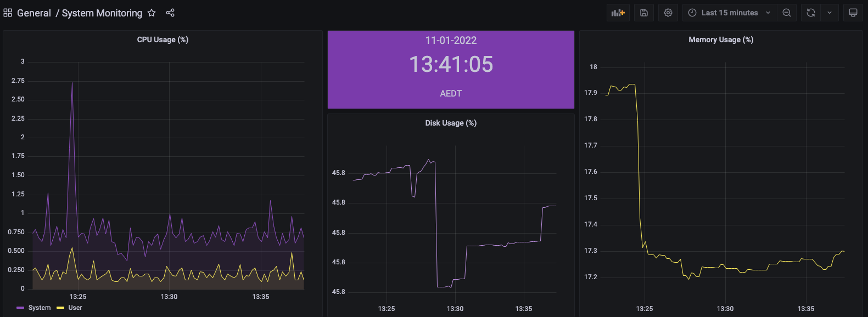868x317 pixels.
Task: Click the 13:41:05 clock display
Action: [x=451, y=64]
